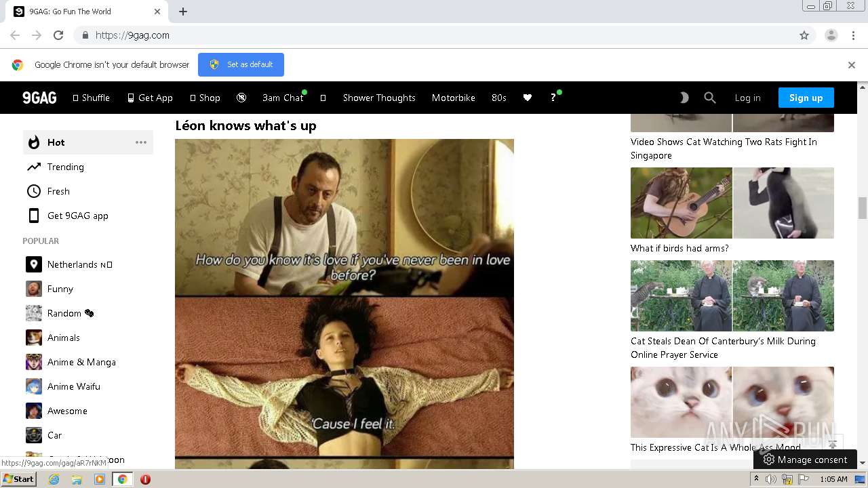Image resolution: width=868 pixels, height=488 pixels.
Task: Open the Get App menu item
Action: pos(150,98)
